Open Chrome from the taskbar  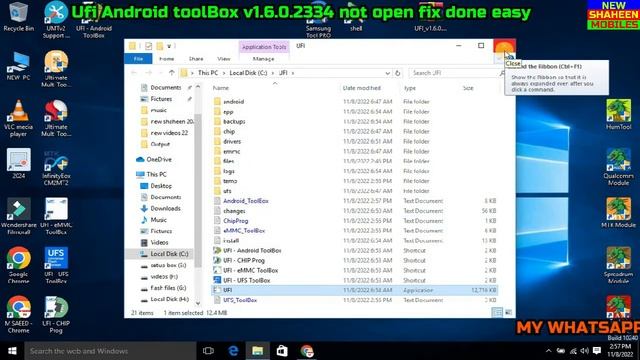pyautogui.click(x=307, y=351)
